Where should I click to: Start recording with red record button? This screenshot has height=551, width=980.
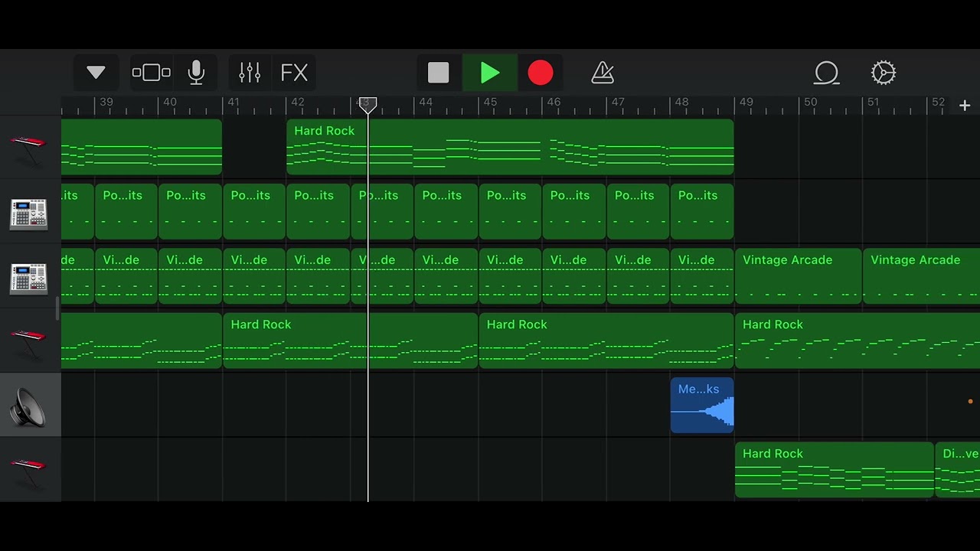coord(541,73)
